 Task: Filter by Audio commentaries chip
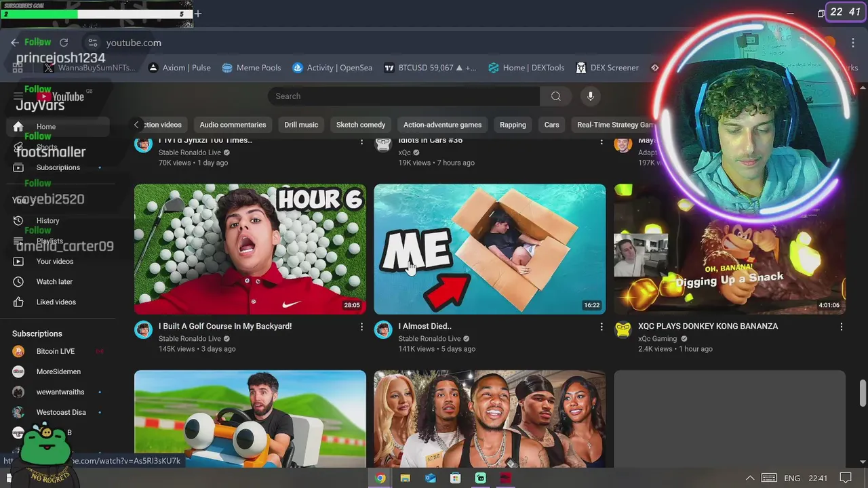click(233, 125)
